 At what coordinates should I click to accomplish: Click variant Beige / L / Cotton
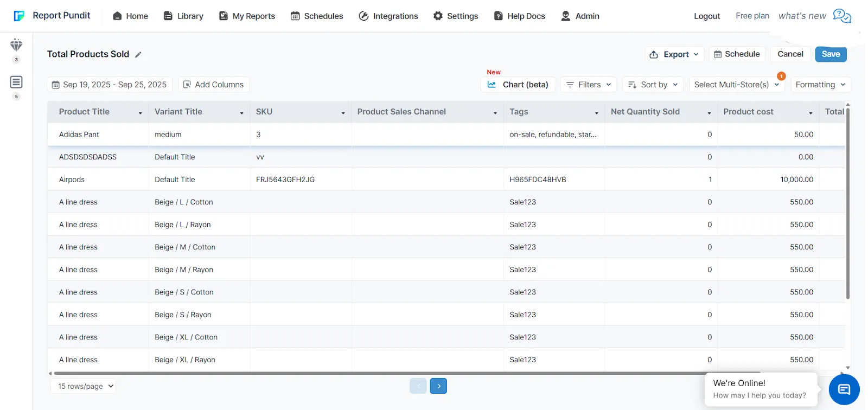[x=184, y=202]
